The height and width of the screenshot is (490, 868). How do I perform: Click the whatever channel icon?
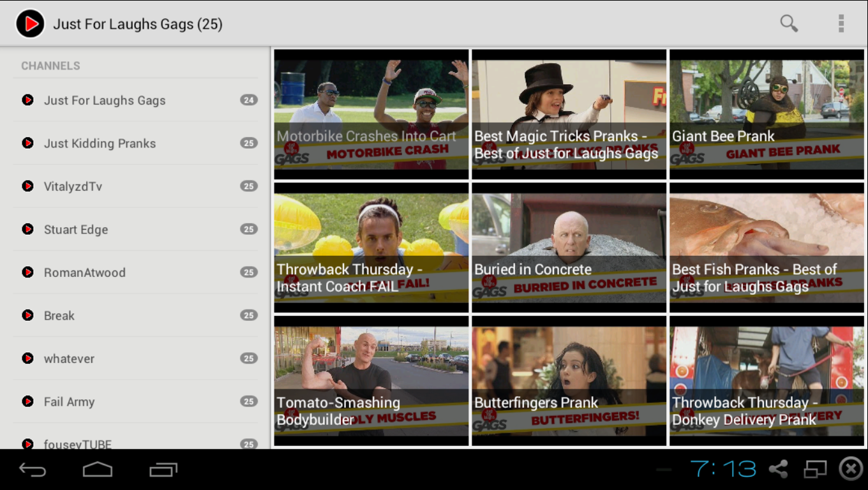(x=27, y=358)
